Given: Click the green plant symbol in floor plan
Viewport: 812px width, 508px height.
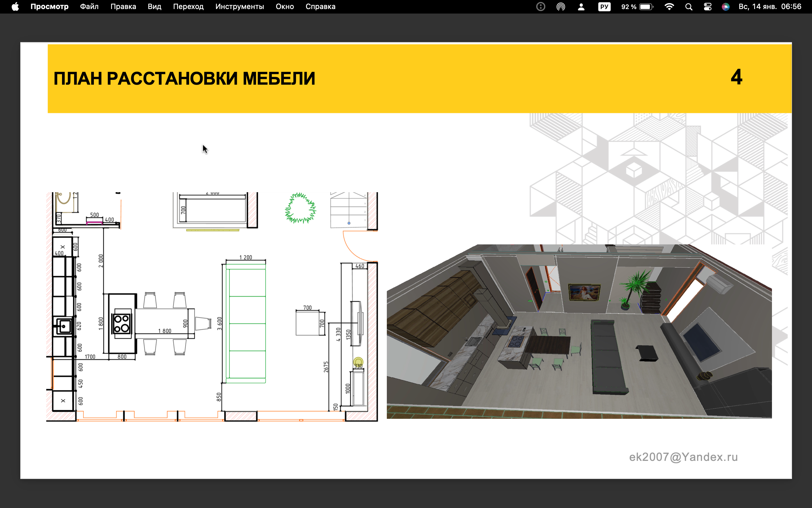Looking at the screenshot, I should pyautogui.click(x=300, y=208).
